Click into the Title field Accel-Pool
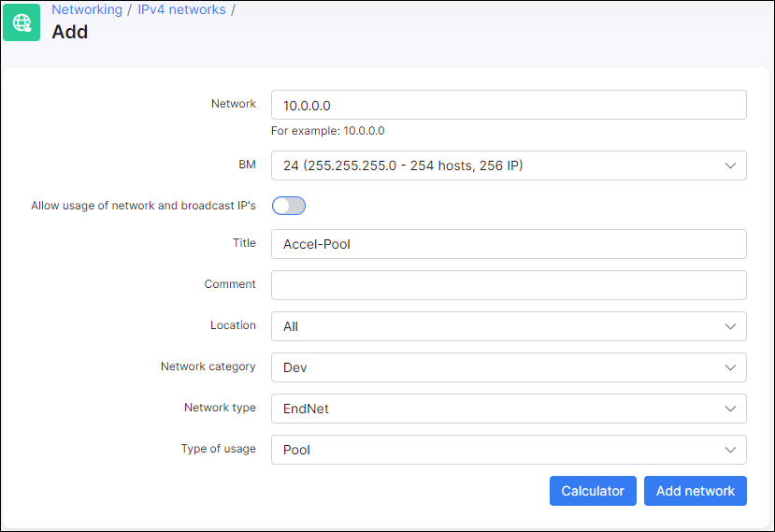Screen dimensions: 775x532 (x=509, y=244)
